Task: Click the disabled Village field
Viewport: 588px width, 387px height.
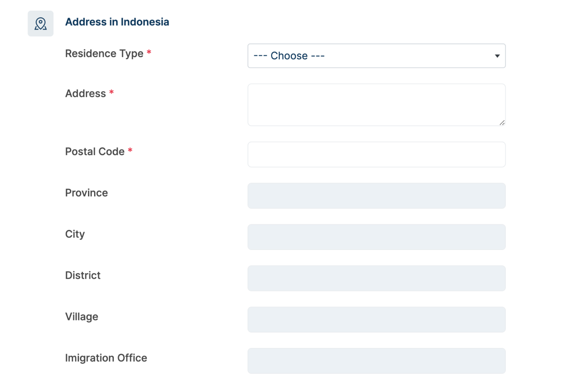Action: tap(376, 319)
